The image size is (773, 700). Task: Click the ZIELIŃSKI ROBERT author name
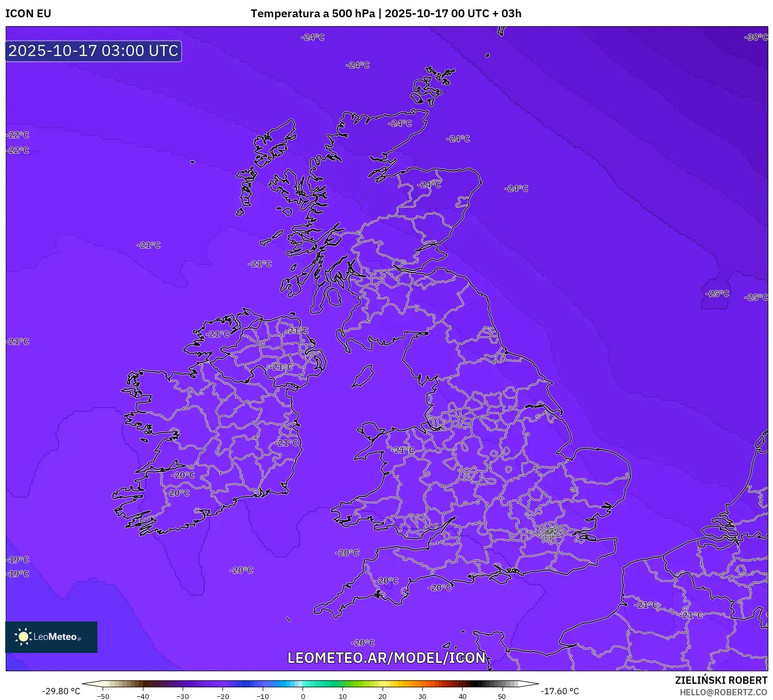[721, 680]
